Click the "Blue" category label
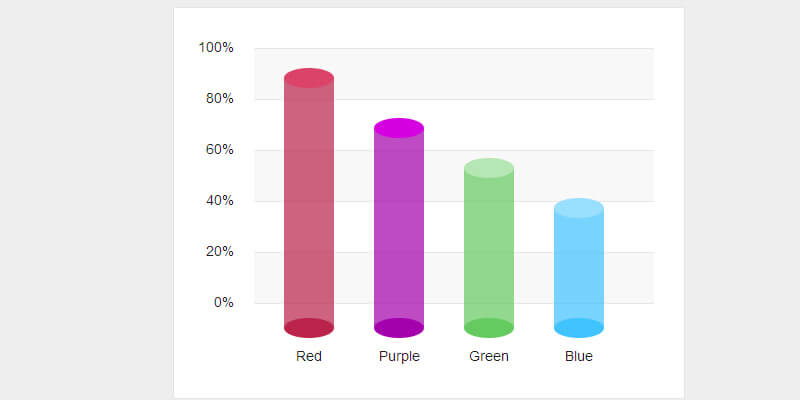 coord(579,356)
